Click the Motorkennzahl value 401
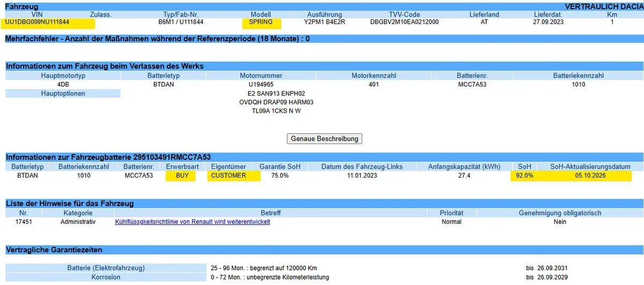 point(374,85)
